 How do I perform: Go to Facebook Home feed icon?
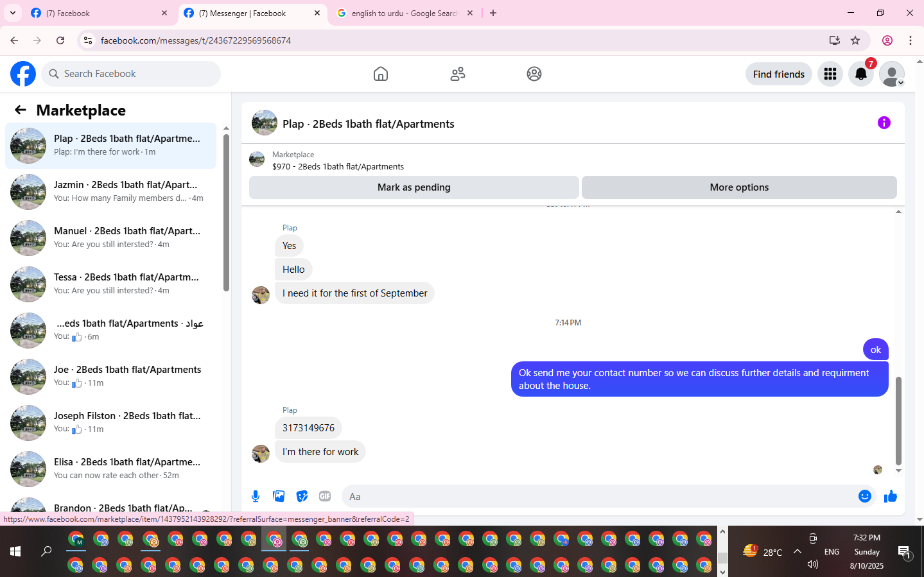[x=381, y=74]
